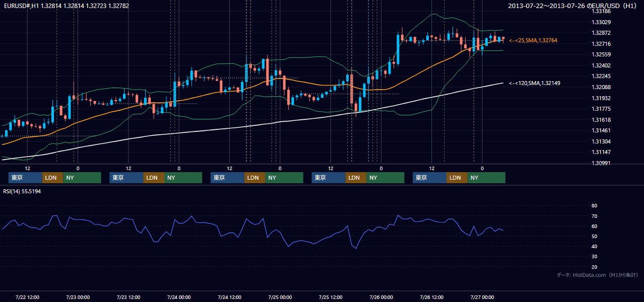Select the 120 SMA 1.32149 label

point(535,83)
